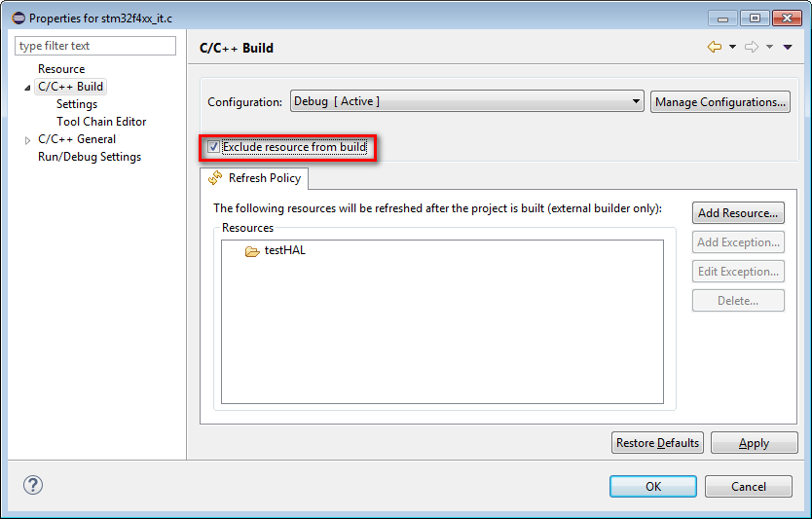This screenshot has height=519, width=812.
Task: Open the back history dropdown arrow
Action: [x=732, y=47]
